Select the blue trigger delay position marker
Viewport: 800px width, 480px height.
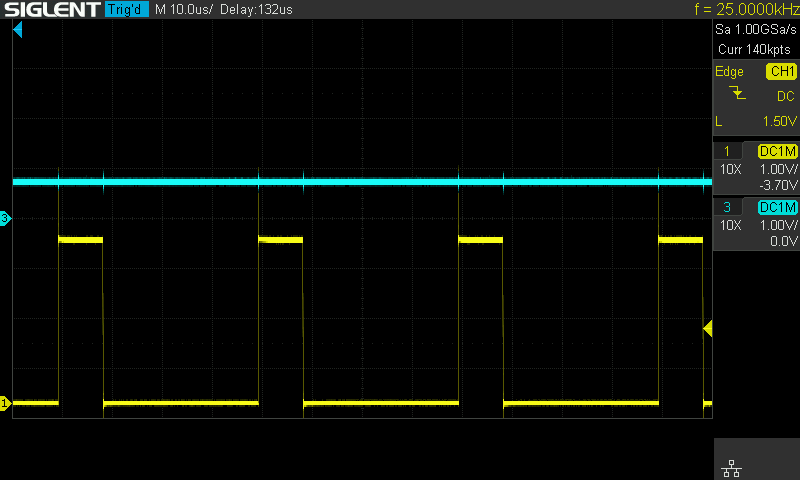tap(17, 31)
